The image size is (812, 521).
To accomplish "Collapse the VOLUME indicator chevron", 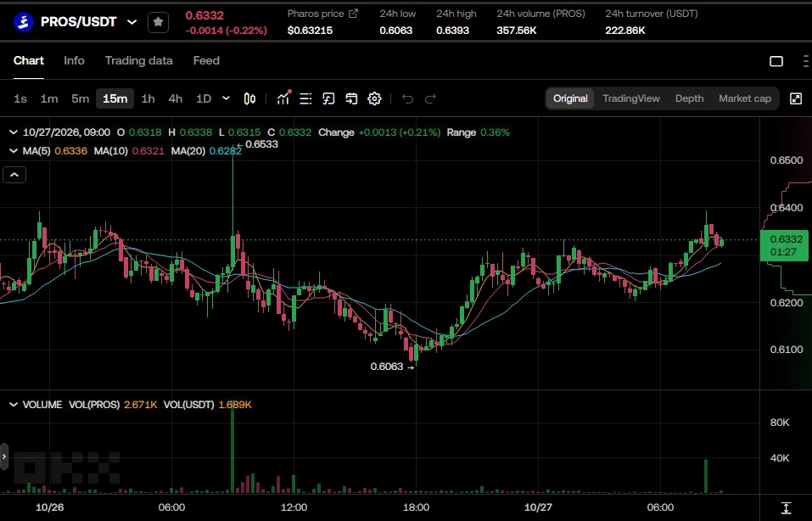I will tap(14, 405).
